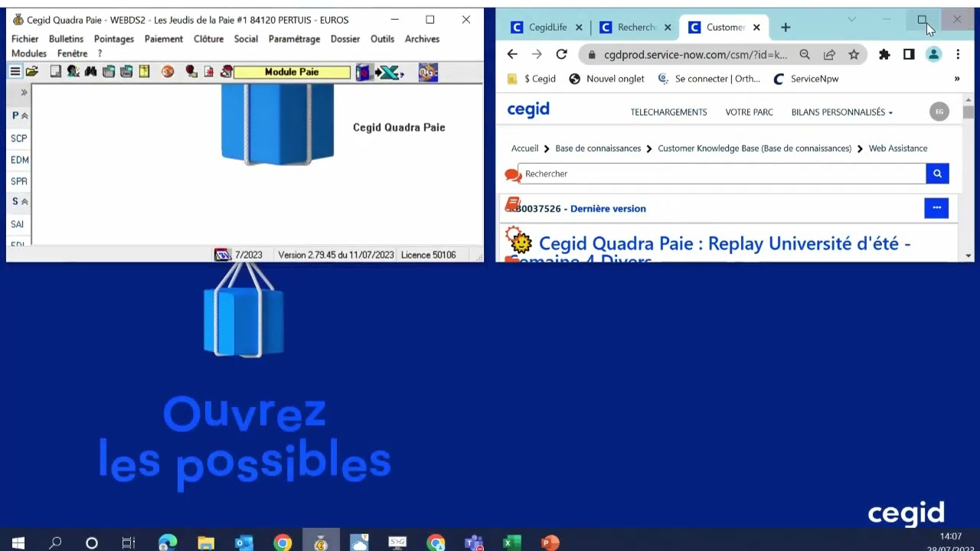Viewport: 980px width, 551px height.
Task: Open the Fichier menu
Action: point(25,39)
